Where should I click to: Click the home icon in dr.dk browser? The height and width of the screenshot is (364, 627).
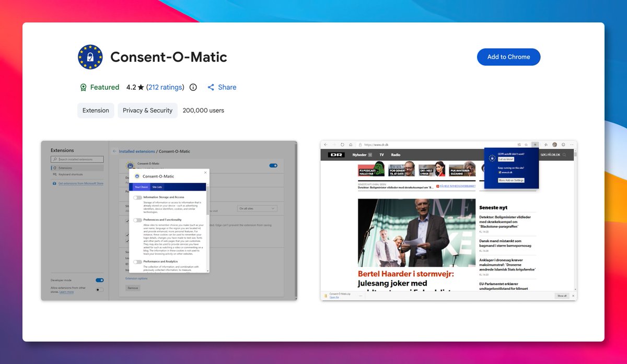tap(351, 145)
